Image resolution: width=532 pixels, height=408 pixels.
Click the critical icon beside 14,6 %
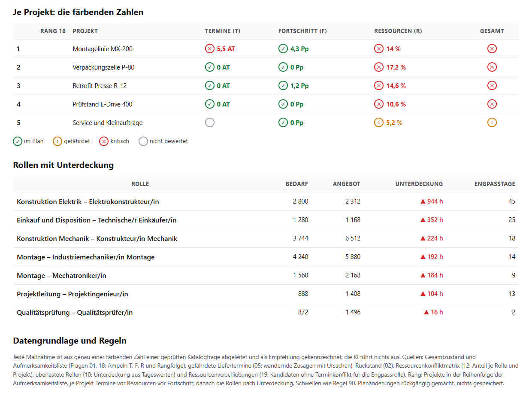(x=379, y=85)
